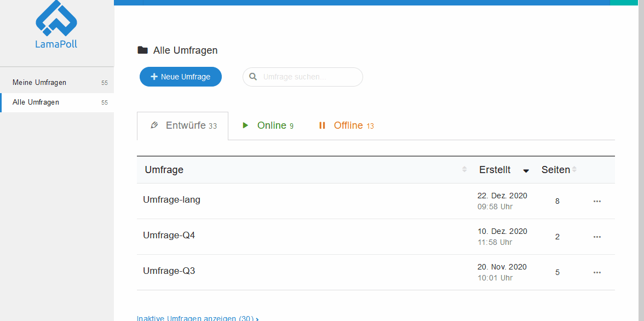
Task: Open the three-dot menu for Umfrage-Q4
Action: [597, 237]
